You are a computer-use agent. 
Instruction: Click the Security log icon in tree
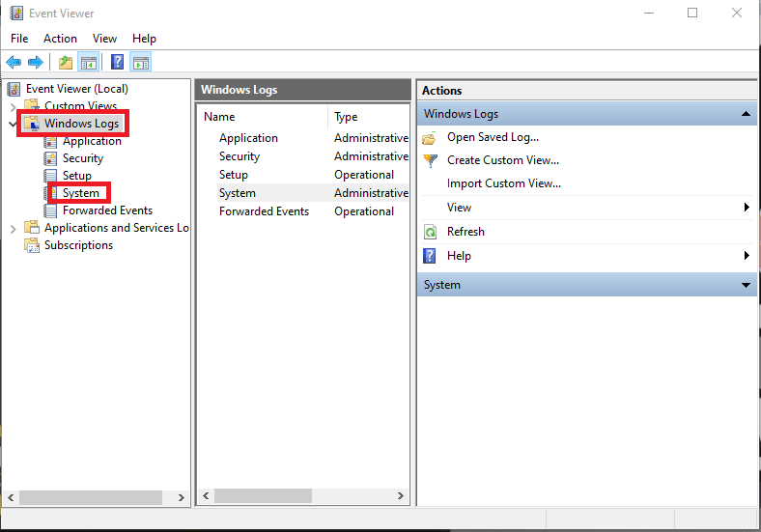pos(50,158)
